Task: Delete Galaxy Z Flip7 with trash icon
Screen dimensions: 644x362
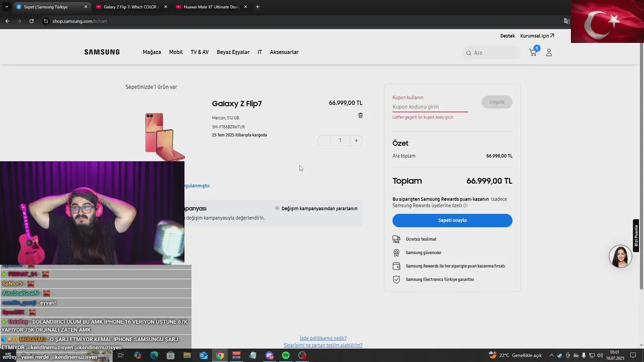Action: click(x=360, y=116)
